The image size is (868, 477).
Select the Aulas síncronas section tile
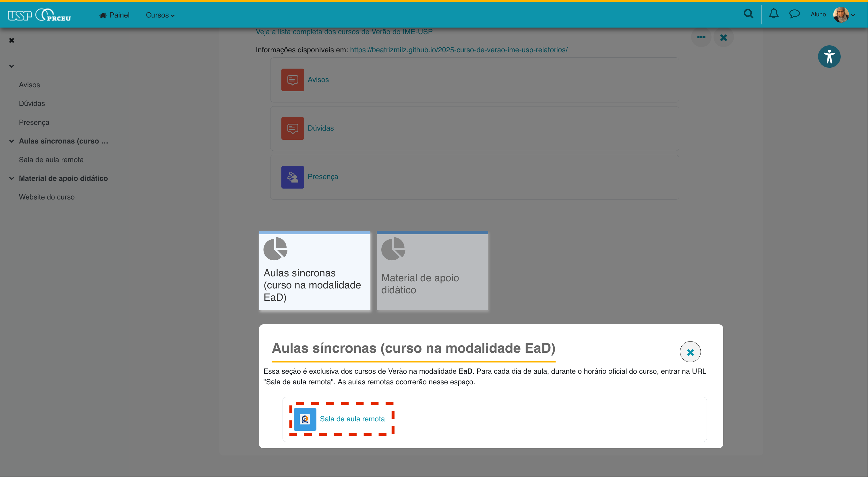click(314, 271)
